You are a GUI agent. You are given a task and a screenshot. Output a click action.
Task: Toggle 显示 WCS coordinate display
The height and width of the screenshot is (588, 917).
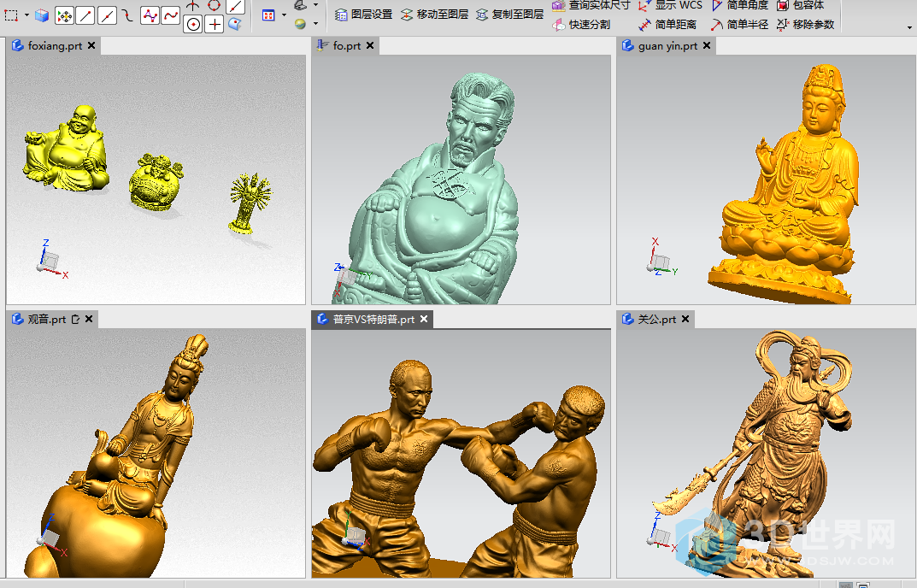coord(671,5)
